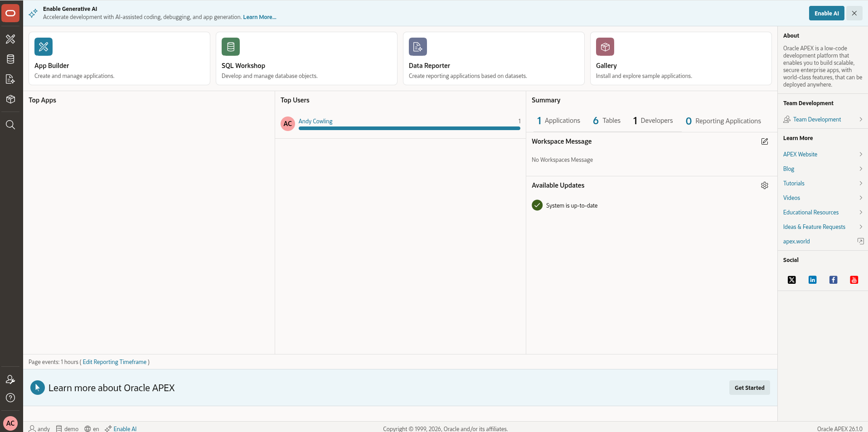Open Data Reporter from the left sidebar
Screen dimensions: 868x432
[x=10, y=79]
